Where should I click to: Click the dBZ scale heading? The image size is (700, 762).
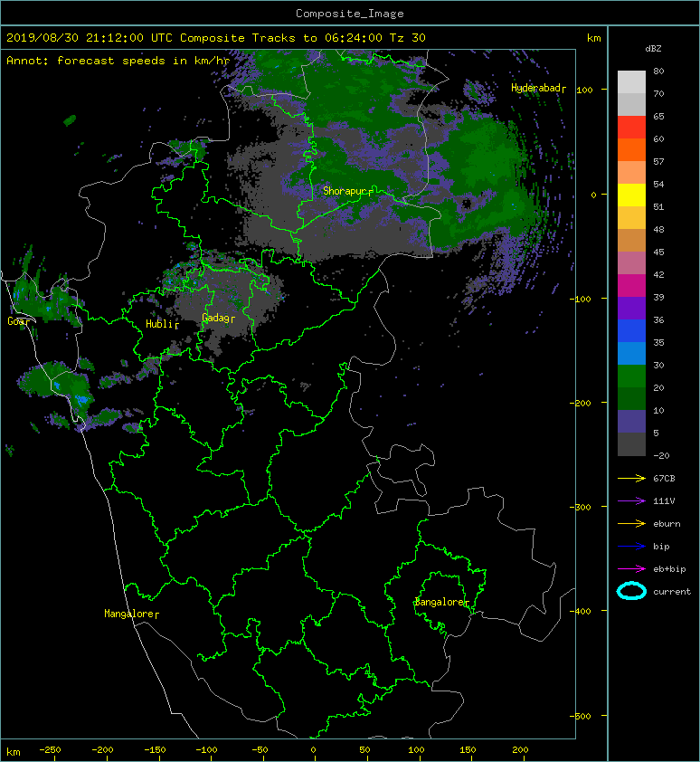pyautogui.click(x=653, y=49)
